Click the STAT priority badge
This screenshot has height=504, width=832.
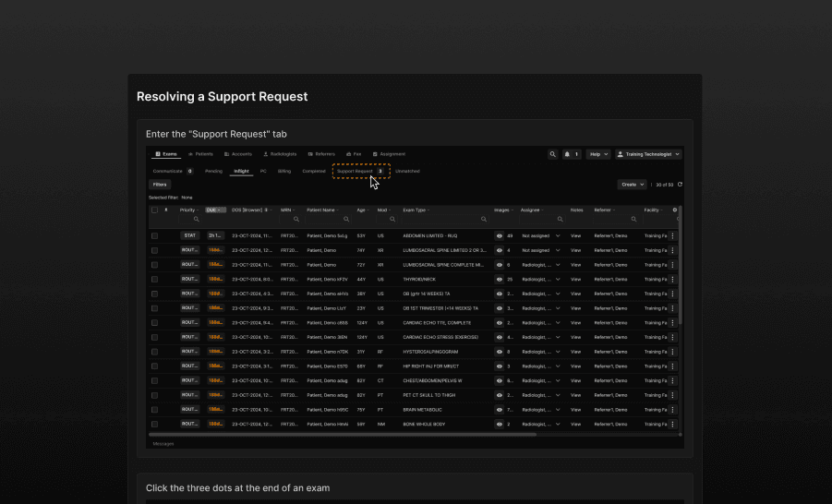tap(189, 235)
